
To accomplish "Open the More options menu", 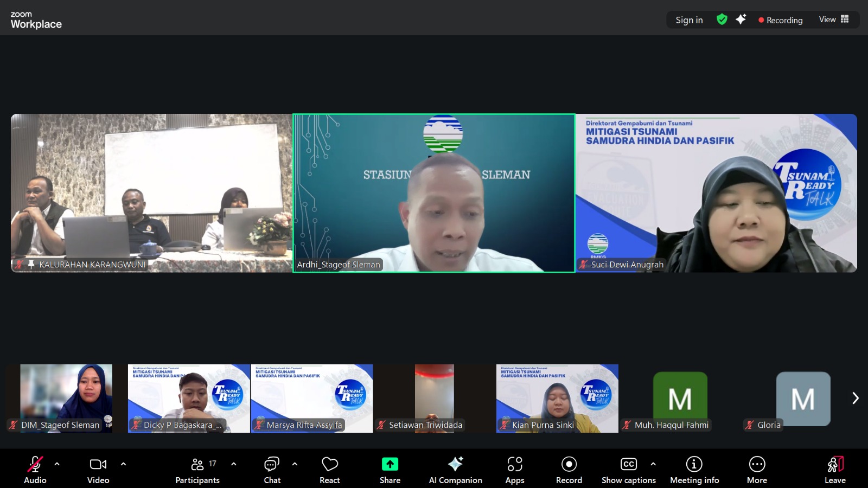I will pos(757,470).
